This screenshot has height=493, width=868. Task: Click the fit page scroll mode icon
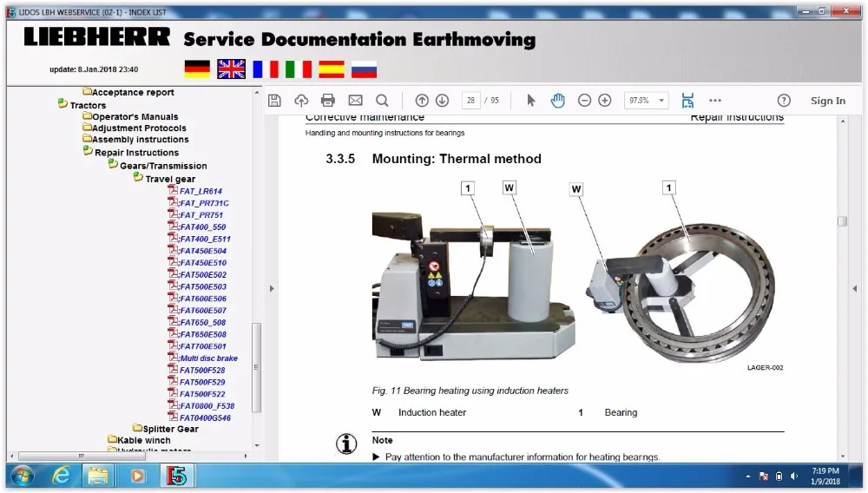point(687,100)
